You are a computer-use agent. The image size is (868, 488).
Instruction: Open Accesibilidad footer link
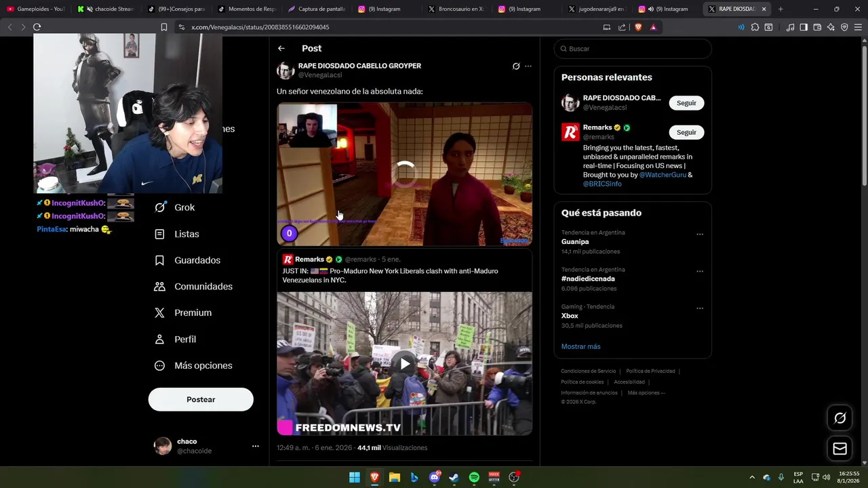[629, 382]
